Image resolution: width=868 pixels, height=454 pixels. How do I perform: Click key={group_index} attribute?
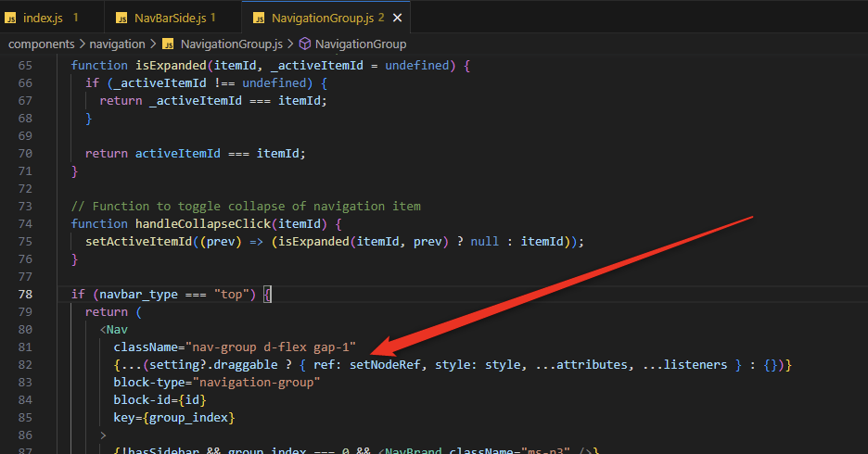coord(174,418)
